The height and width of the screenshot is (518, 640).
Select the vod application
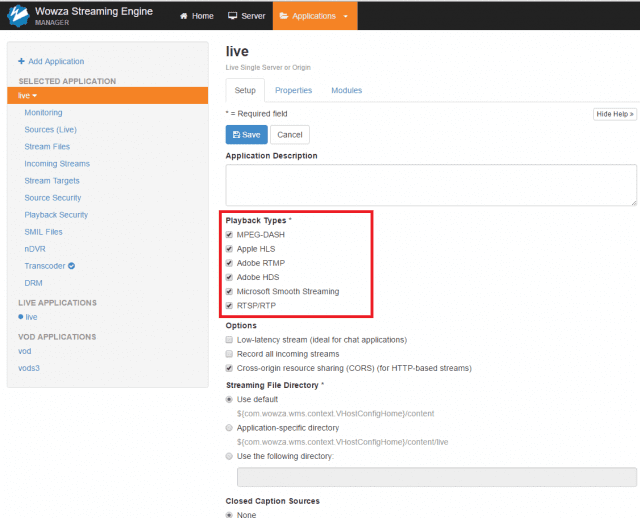point(24,351)
